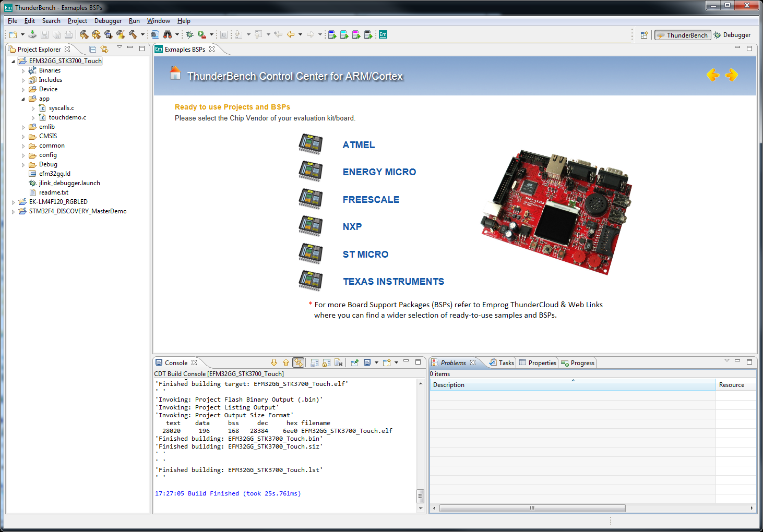
Task: Click the New project wizard toolbar icon
Action: click(13, 34)
